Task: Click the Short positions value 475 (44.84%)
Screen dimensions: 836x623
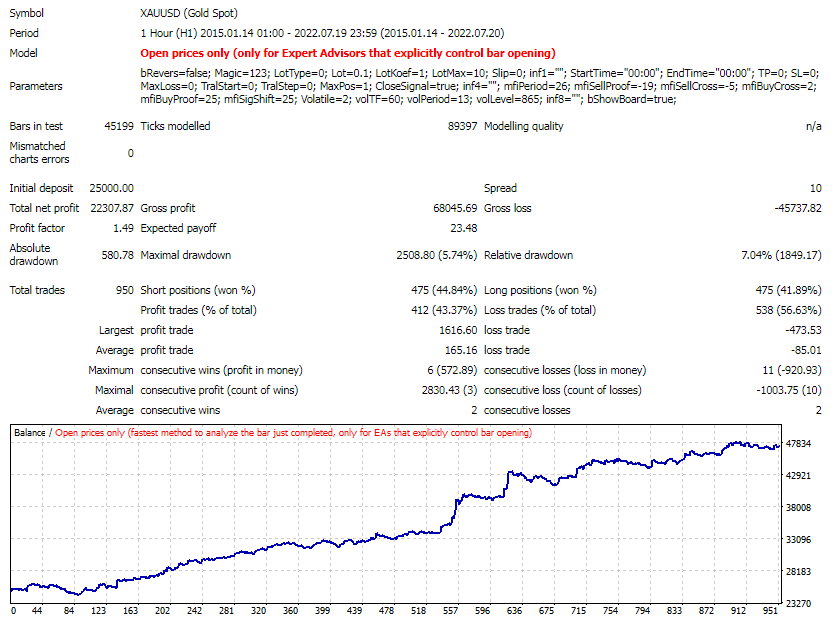Action: pyautogui.click(x=444, y=290)
